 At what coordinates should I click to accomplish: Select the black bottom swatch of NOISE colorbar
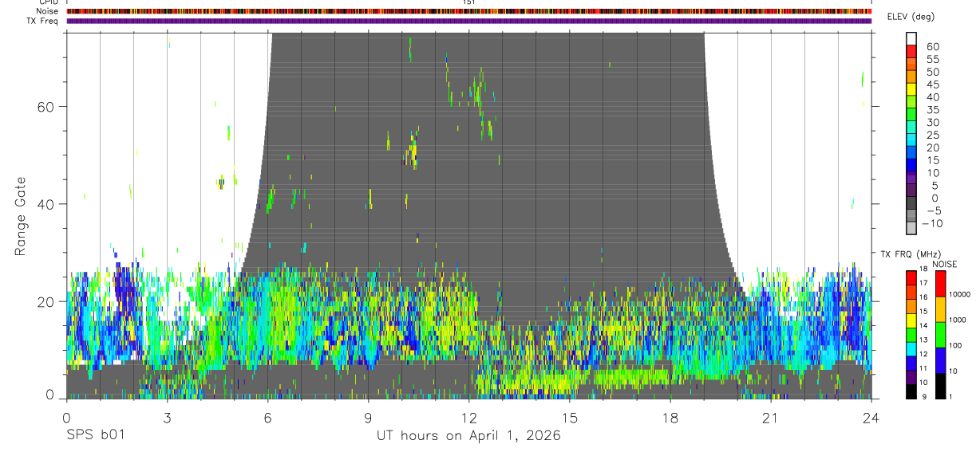940,385
